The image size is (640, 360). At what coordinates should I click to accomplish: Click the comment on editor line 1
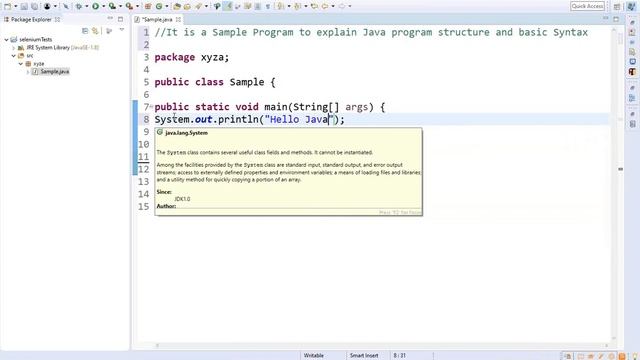371,33
